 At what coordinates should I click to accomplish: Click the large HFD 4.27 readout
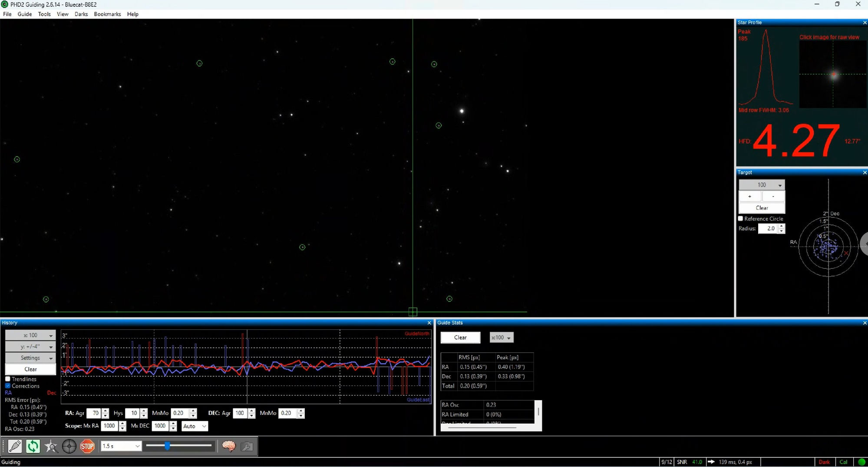point(796,141)
